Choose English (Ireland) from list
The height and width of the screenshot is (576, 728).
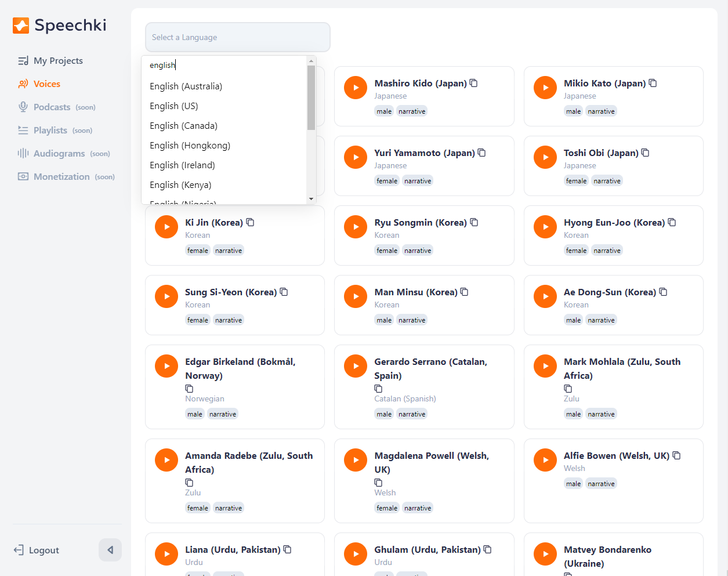(224, 165)
